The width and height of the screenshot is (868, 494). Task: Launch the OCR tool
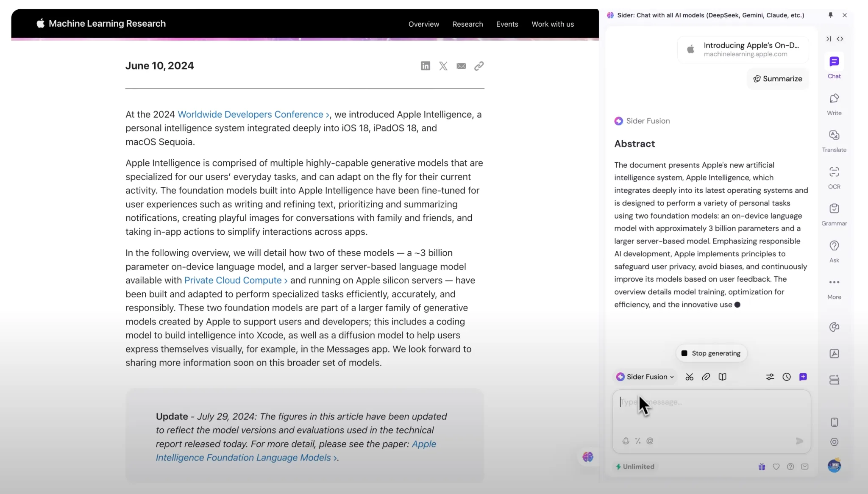[834, 177]
